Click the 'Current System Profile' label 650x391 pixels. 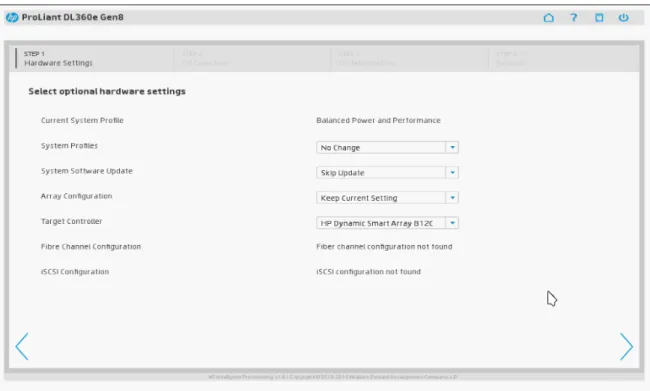pos(82,120)
